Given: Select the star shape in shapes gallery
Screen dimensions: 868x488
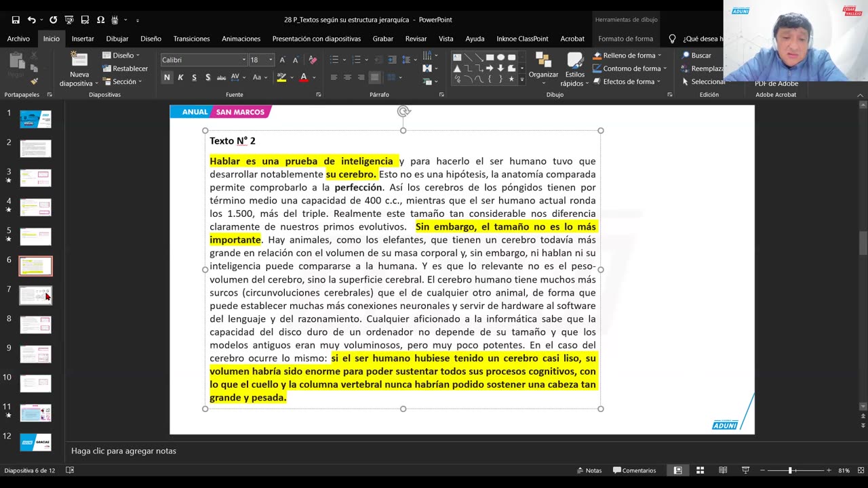Looking at the screenshot, I should 511,79.
